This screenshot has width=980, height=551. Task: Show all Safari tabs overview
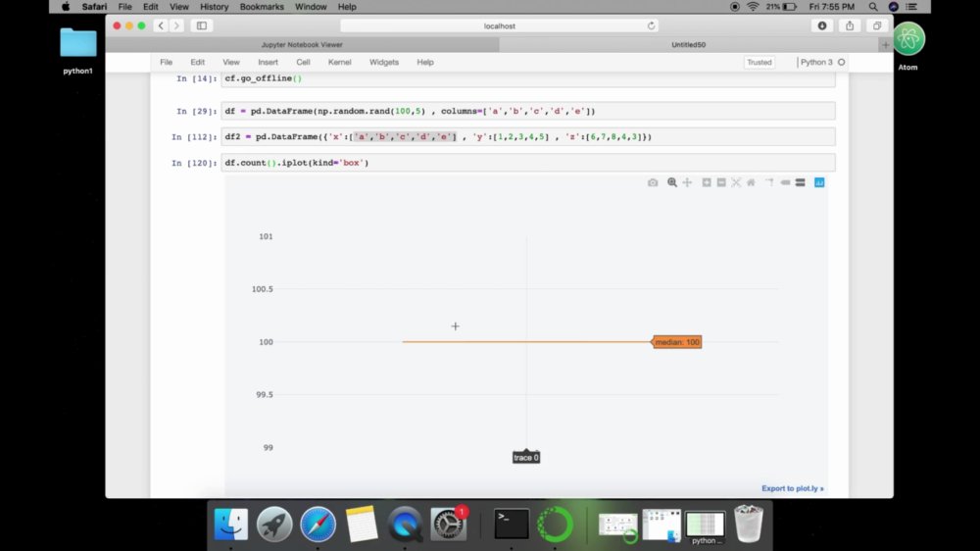pos(877,25)
